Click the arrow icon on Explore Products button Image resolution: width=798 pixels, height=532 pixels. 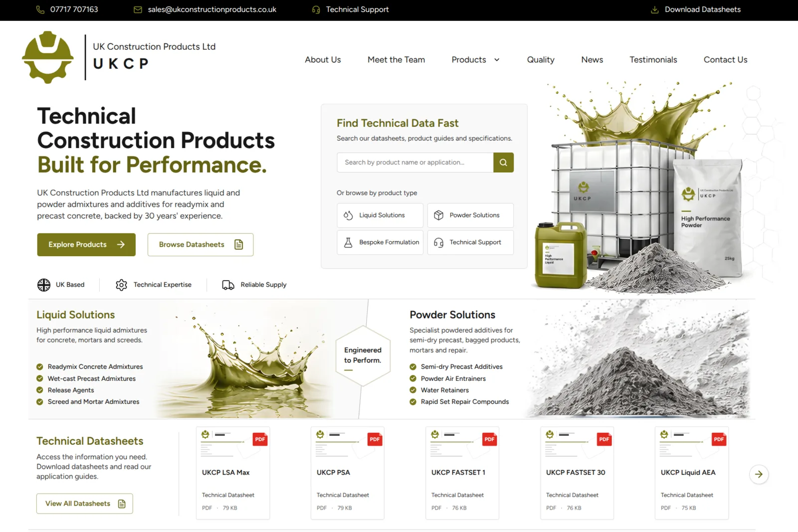click(121, 245)
